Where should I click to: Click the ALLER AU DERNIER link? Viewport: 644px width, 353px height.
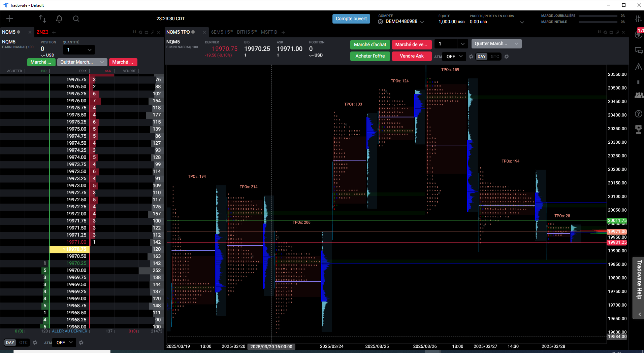[x=69, y=331]
